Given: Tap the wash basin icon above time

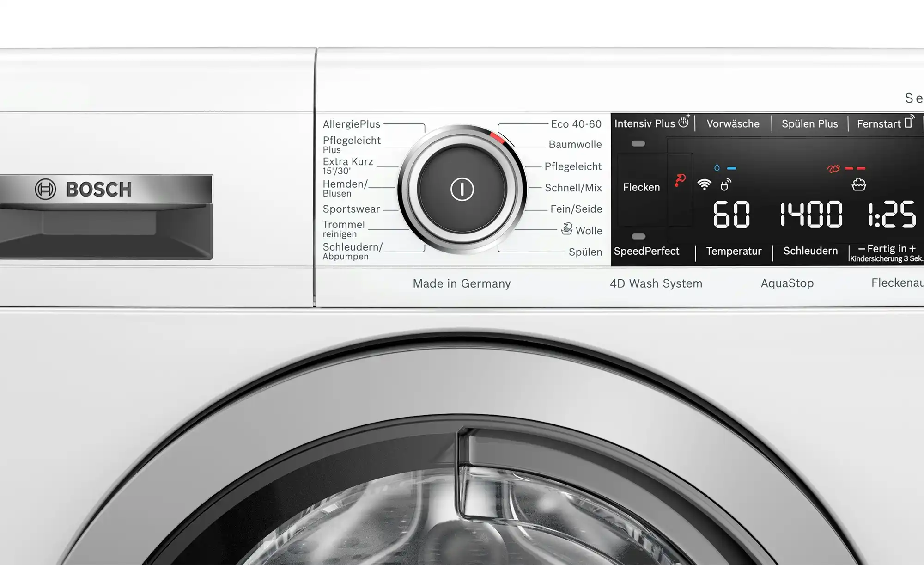Looking at the screenshot, I should pos(859,184).
